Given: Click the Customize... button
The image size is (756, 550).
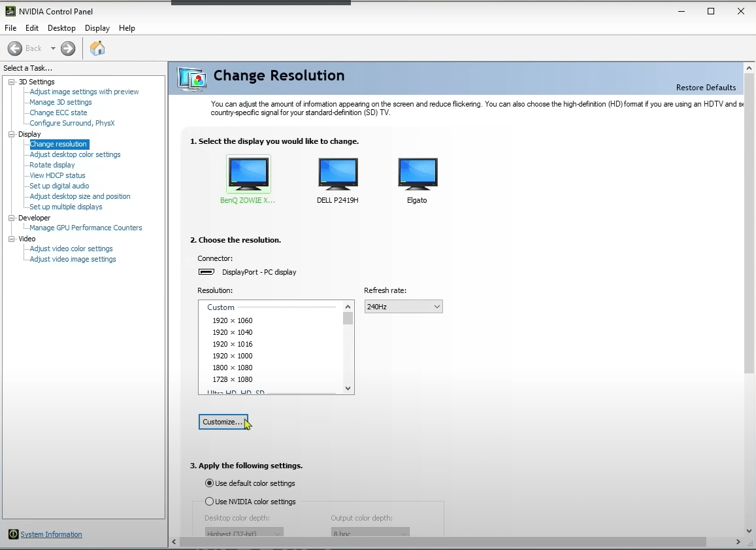Looking at the screenshot, I should [x=223, y=422].
